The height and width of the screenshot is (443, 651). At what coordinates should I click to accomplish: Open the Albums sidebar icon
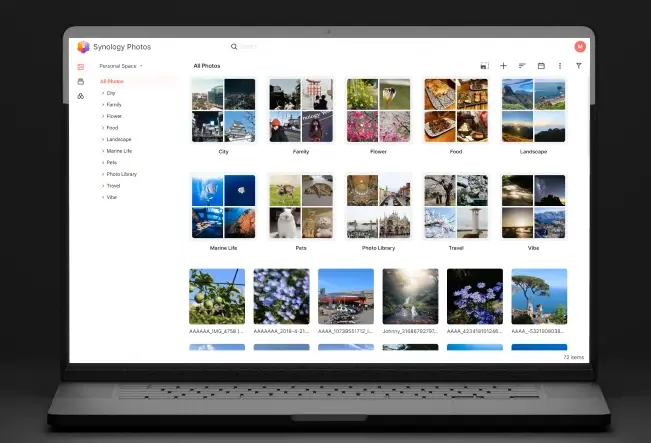81,81
